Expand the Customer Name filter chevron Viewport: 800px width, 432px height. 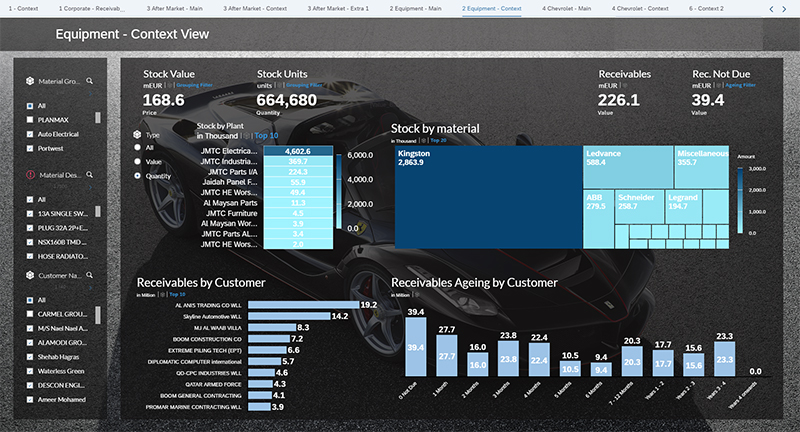(x=91, y=288)
